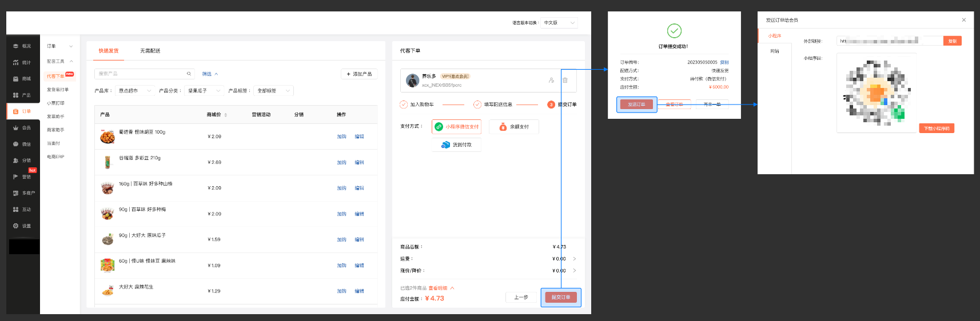Open 发货易打单 submenu item
Screen dimensions: 980x321
[58, 90]
